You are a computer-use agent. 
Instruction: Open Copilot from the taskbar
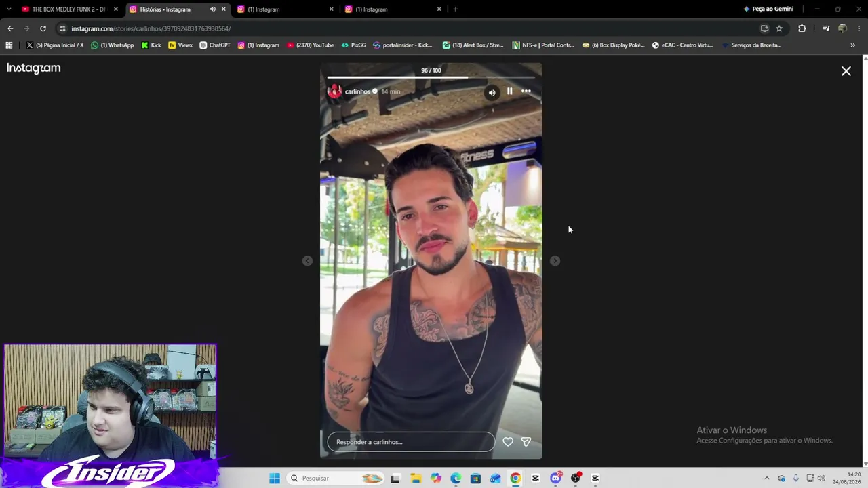435,479
